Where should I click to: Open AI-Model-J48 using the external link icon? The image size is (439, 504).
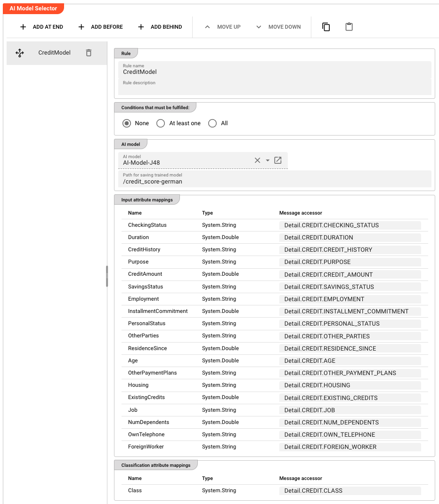tap(278, 160)
